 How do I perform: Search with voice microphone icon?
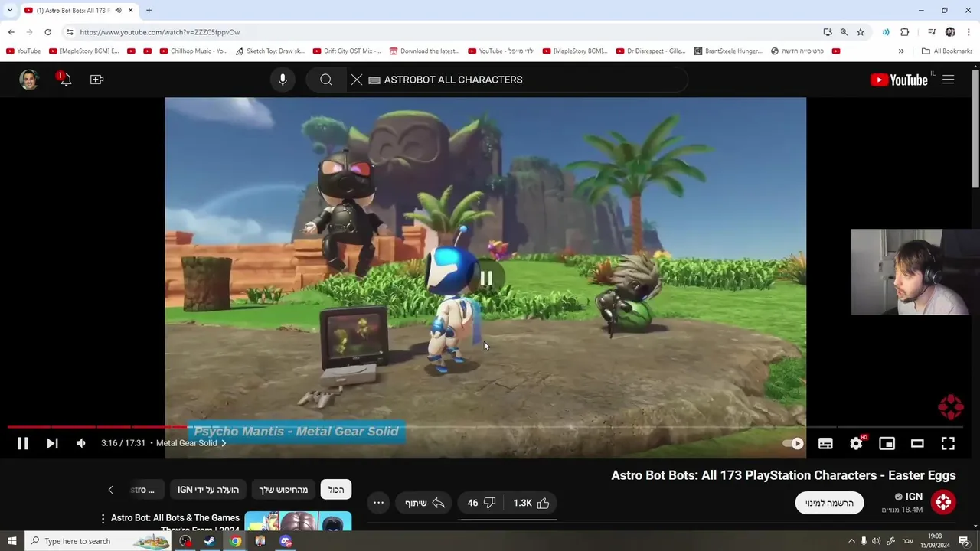click(x=283, y=80)
